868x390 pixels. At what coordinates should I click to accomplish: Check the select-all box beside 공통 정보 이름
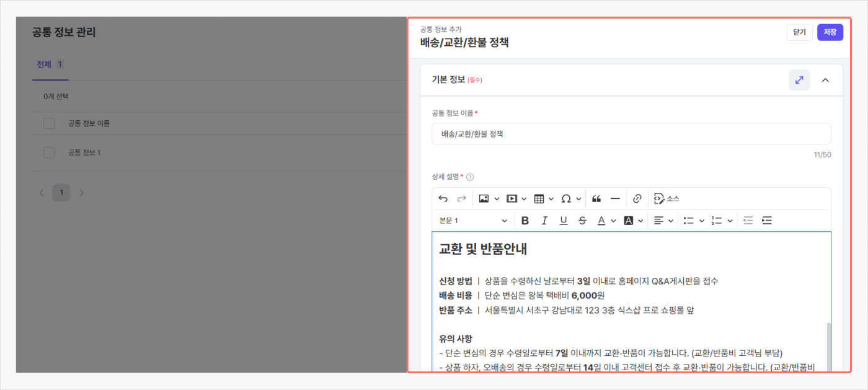pyautogui.click(x=49, y=123)
